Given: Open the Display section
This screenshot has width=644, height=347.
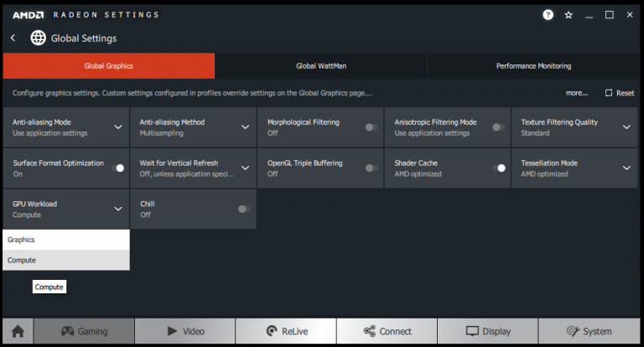Looking at the screenshot, I should tap(488, 331).
